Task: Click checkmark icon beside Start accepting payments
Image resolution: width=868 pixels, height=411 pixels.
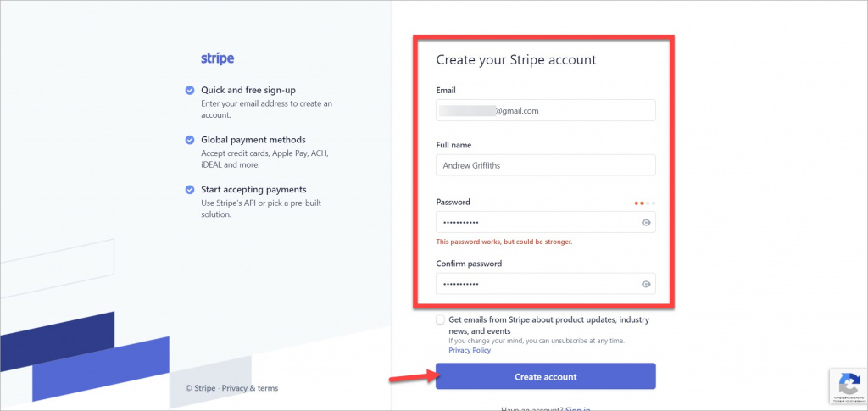Action: [x=190, y=190]
